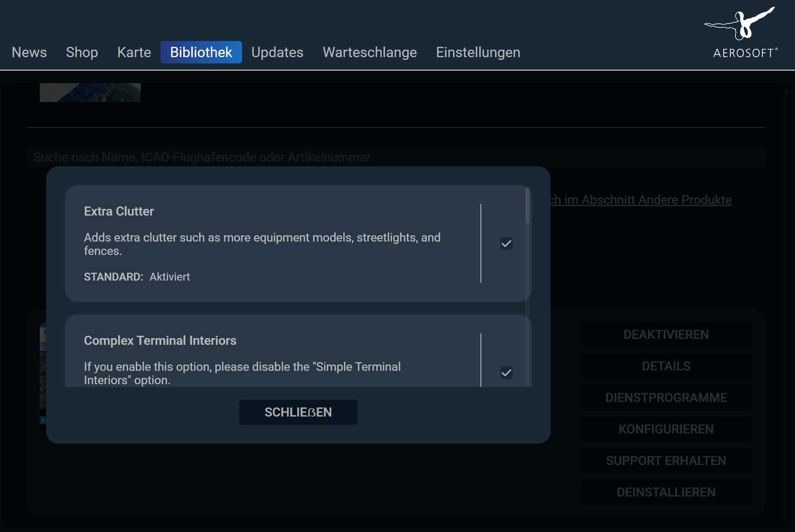
Task: Open product DETAILS button
Action: tap(666, 366)
